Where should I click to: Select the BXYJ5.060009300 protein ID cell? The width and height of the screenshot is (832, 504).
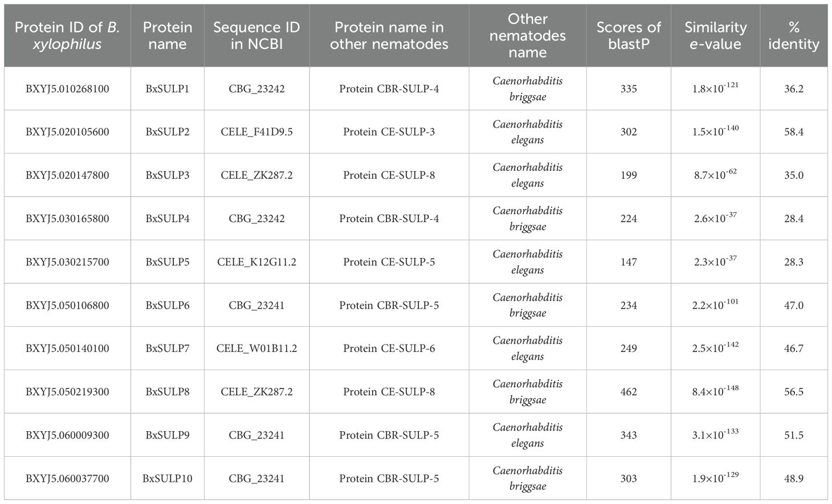coord(67,435)
